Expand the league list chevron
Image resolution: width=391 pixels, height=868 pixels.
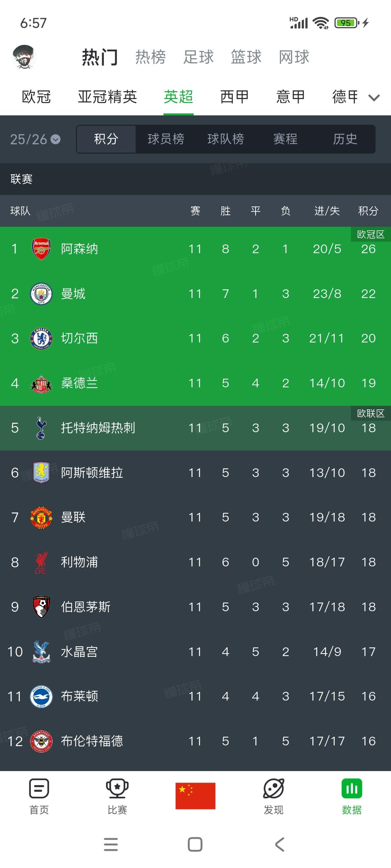374,97
